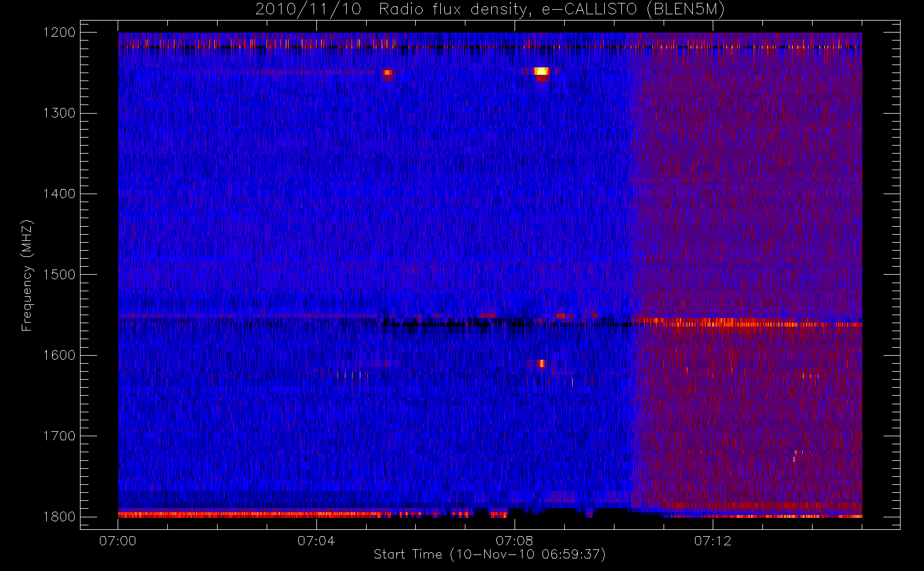Click the 1300 frequency axis label
This screenshot has width=924, height=571.
[59, 113]
